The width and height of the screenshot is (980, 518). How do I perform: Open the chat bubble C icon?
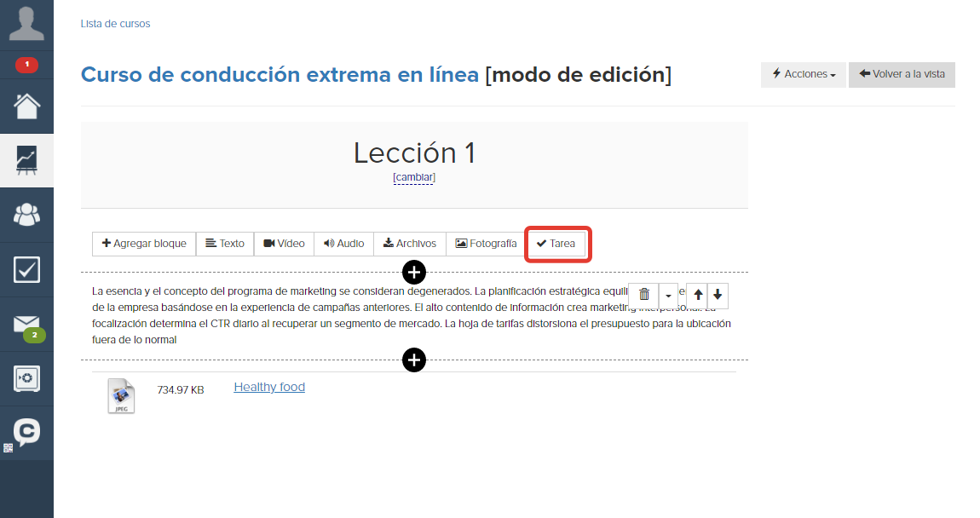(27, 433)
